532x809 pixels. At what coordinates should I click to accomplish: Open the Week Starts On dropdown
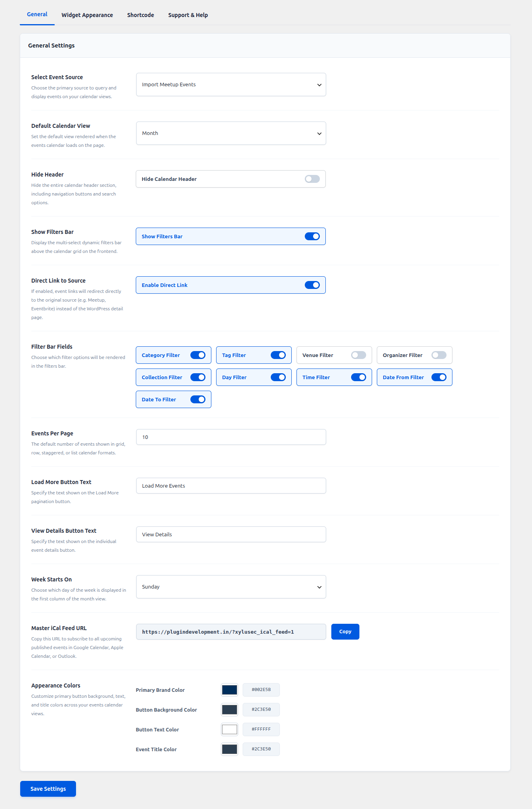point(231,587)
